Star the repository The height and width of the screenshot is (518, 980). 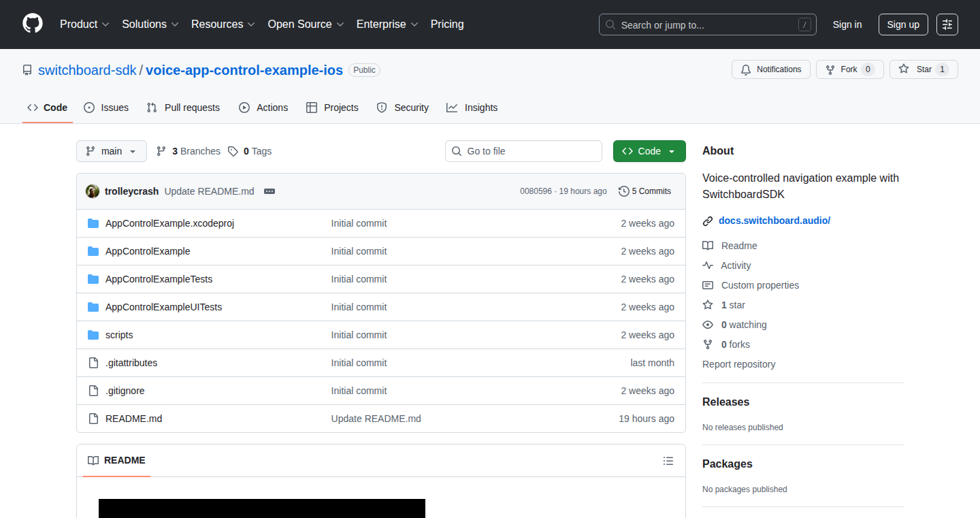(924, 69)
